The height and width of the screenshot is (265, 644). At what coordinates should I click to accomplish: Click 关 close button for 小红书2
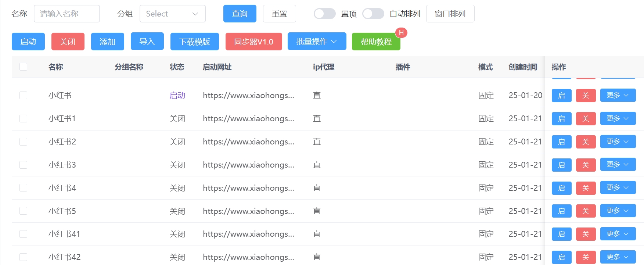[x=586, y=142]
